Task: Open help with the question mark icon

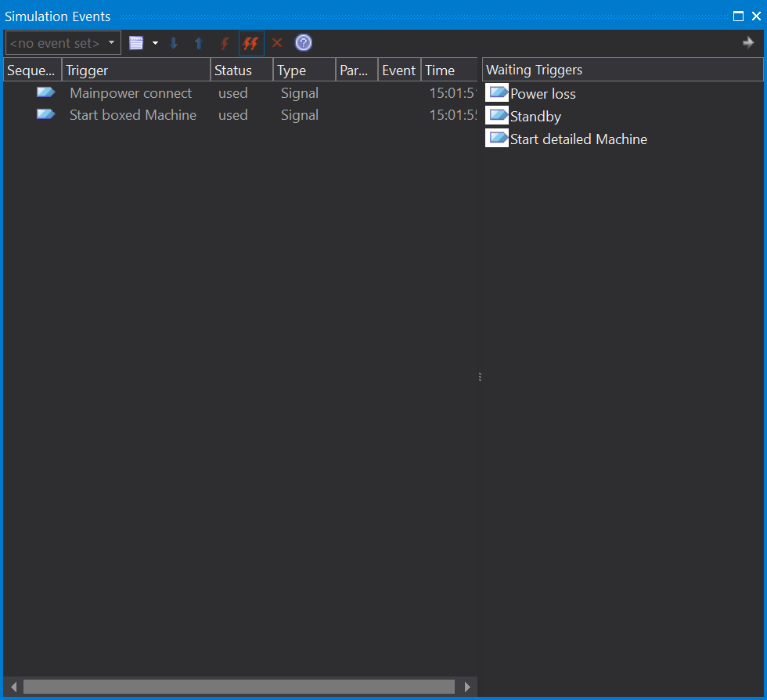Action: click(x=304, y=43)
